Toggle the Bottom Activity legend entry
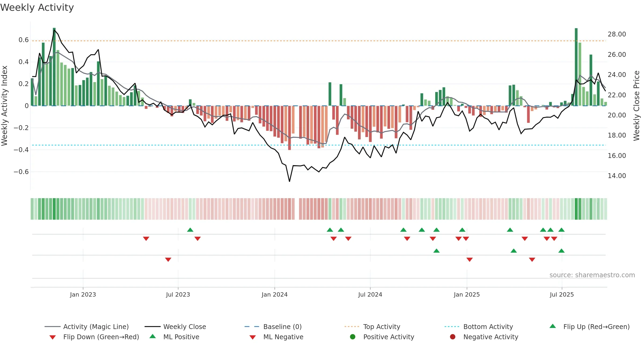This screenshot has height=362, width=644. point(478,327)
